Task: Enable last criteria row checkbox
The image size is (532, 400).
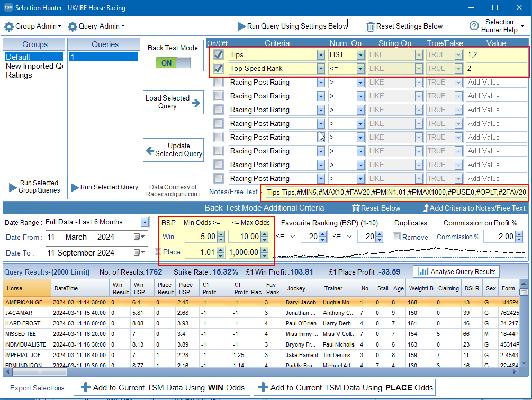Action: 219,178
